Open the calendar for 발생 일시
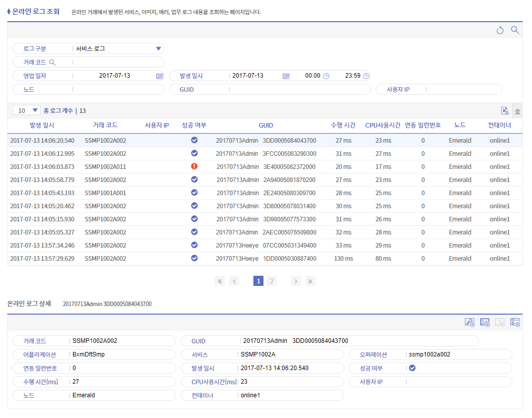 286,76
